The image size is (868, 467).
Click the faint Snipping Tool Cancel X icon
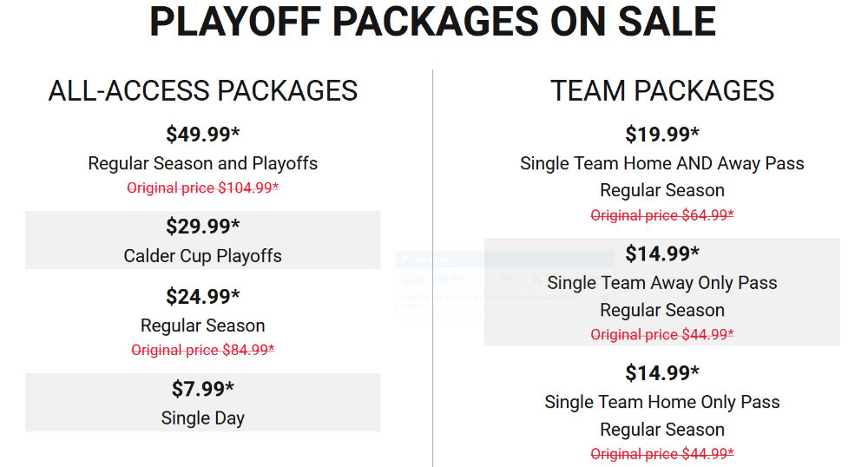pos(537,279)
